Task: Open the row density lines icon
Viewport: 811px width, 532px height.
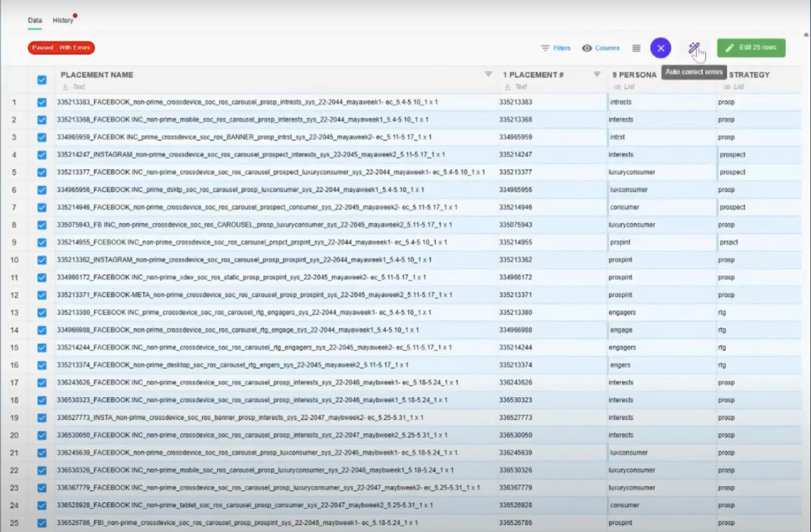Action: pyautogui.click(x=636, y=48)
